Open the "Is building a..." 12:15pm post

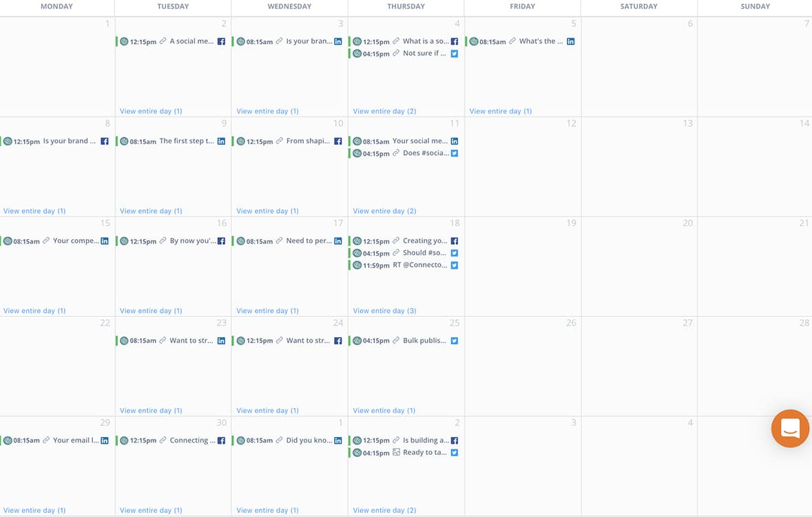(404, 440)
